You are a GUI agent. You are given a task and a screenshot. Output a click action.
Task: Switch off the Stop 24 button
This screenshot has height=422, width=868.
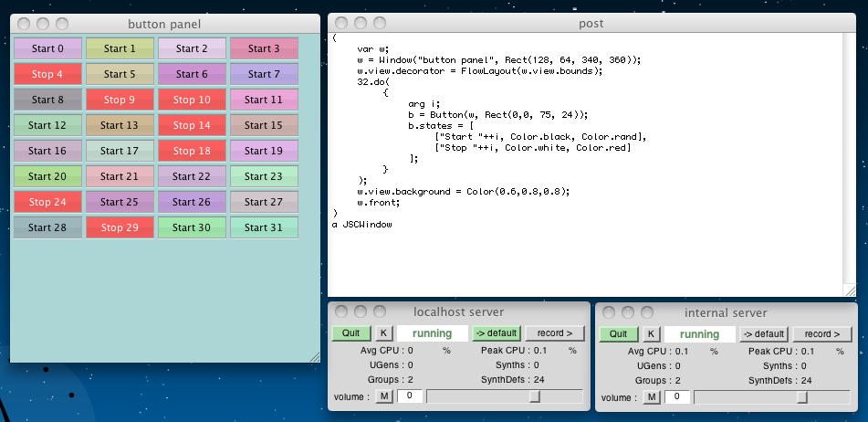[47, 202]
